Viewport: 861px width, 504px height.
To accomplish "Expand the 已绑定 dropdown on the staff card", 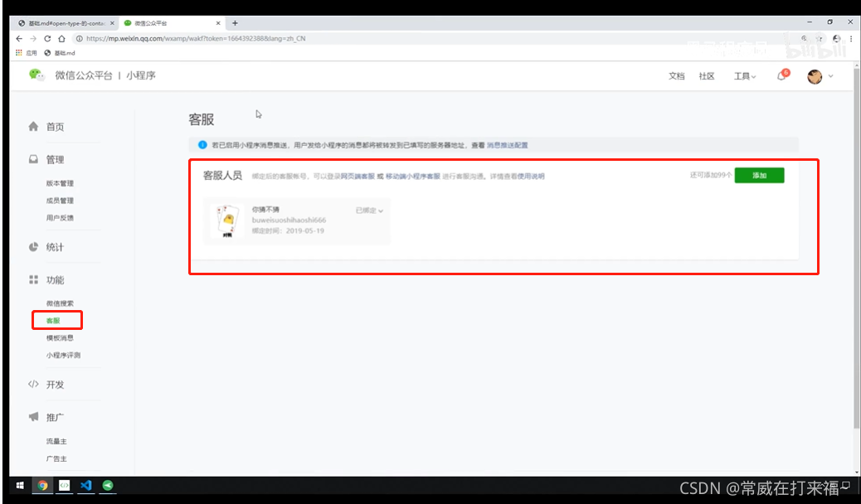I will pyautogui.click(x=370, y=211).
